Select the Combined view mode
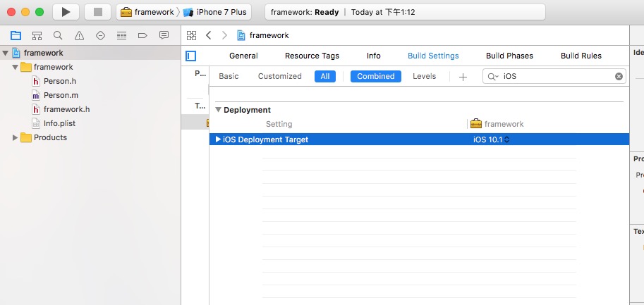 click(x=376, y=76)
